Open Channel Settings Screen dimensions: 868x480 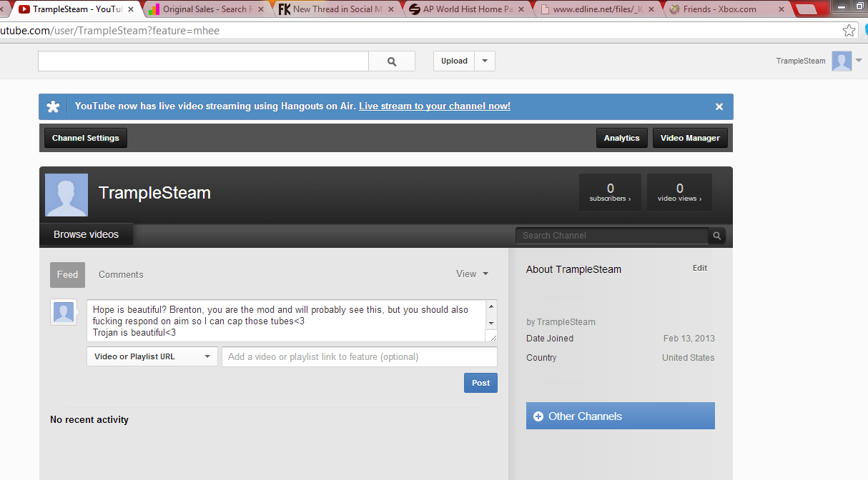(86, 138)
